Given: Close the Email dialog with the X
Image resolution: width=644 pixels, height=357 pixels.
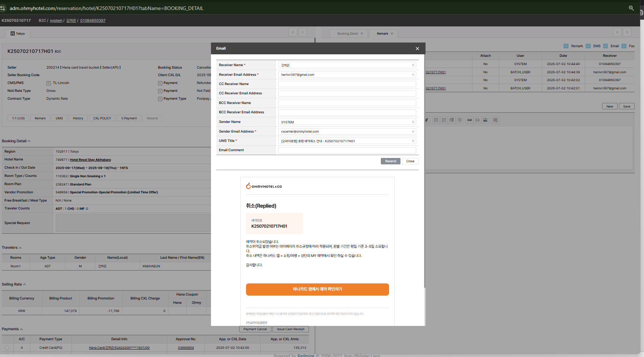Looking at the screenshot, I should 417,49.
